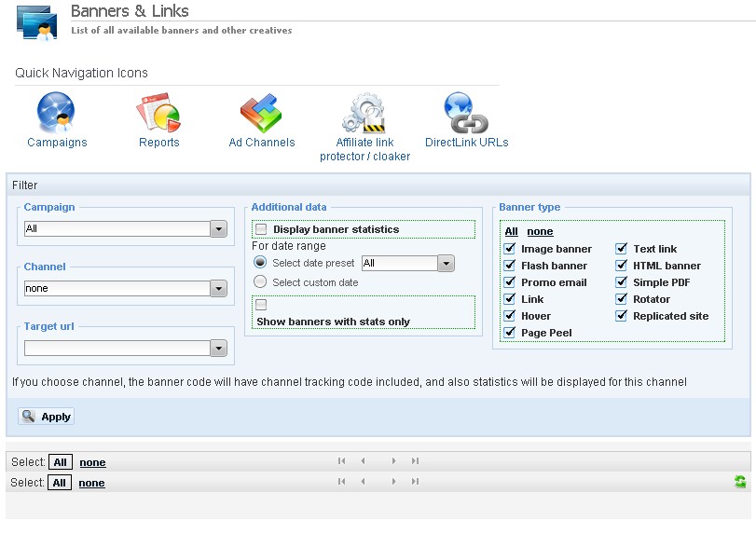Go to first page in top pager
Viewport: 756px width, 548px height.
coord(342,461)
